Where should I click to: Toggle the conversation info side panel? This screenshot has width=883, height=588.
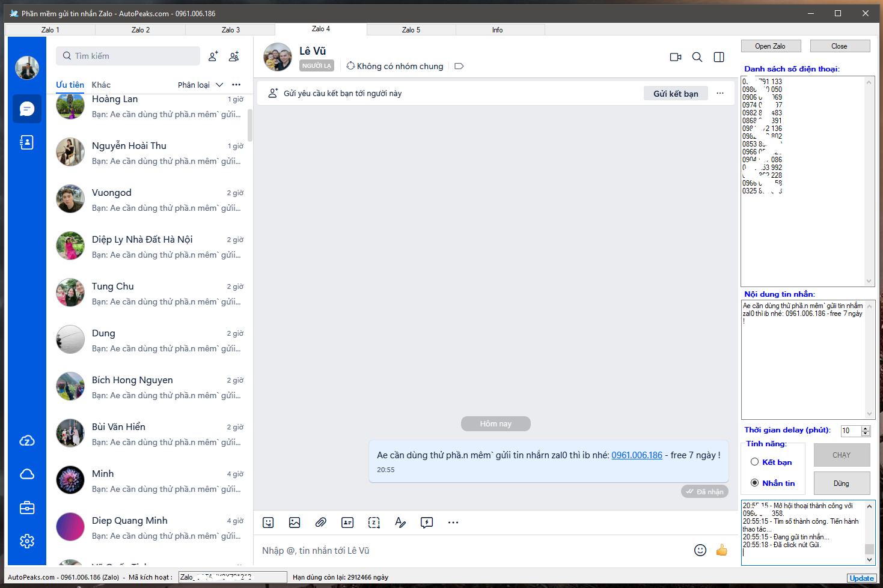tap(718, 57)
